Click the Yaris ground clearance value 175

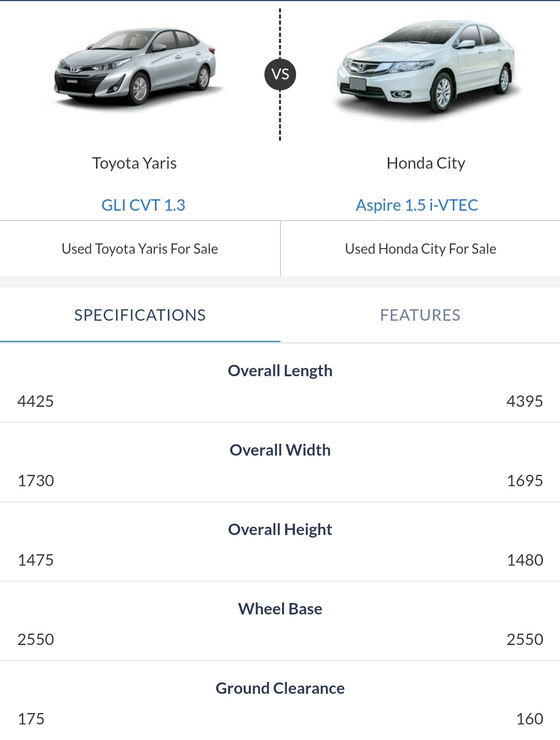coord(31,719)
